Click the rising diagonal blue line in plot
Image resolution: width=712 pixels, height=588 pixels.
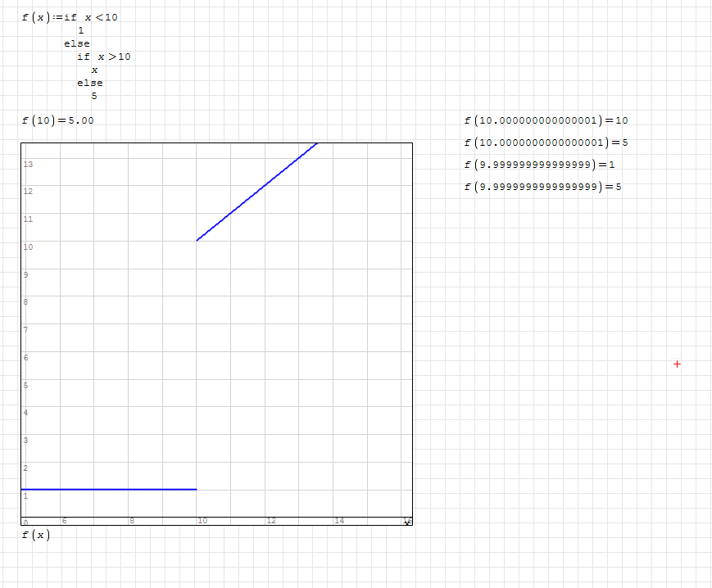(x=256, y=192)
